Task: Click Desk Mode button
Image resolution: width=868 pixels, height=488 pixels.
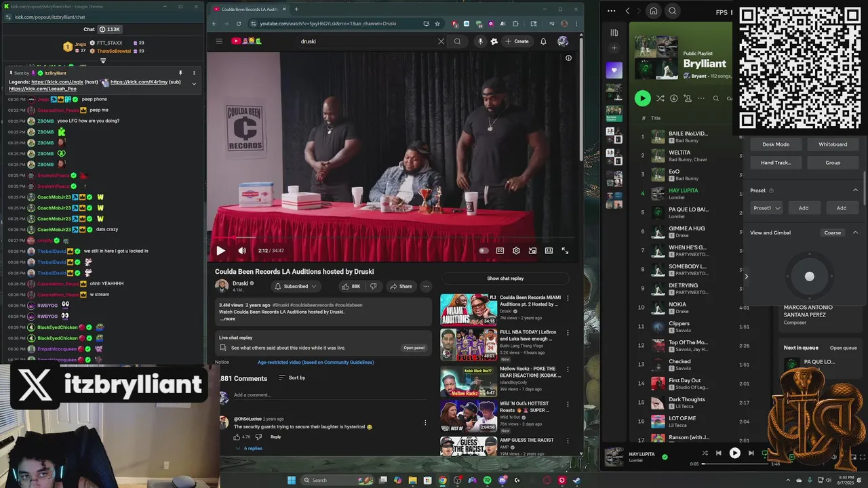Action: [x=776, y=144]
